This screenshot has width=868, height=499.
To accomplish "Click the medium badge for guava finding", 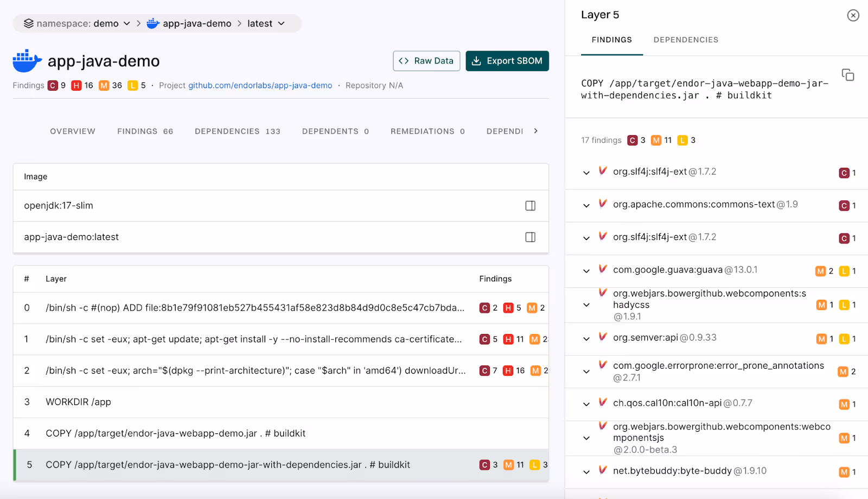I will 821,271.
